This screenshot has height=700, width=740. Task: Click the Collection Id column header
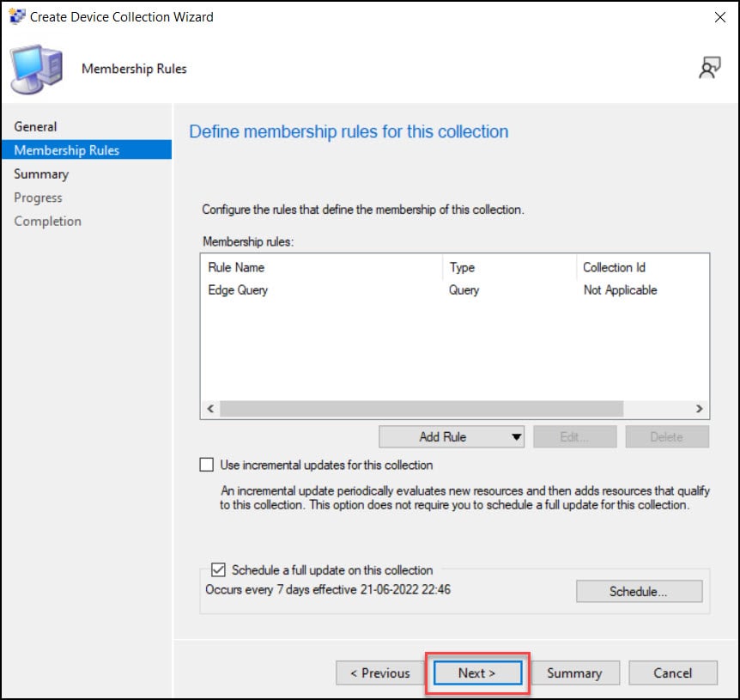[x=642, y=267]
